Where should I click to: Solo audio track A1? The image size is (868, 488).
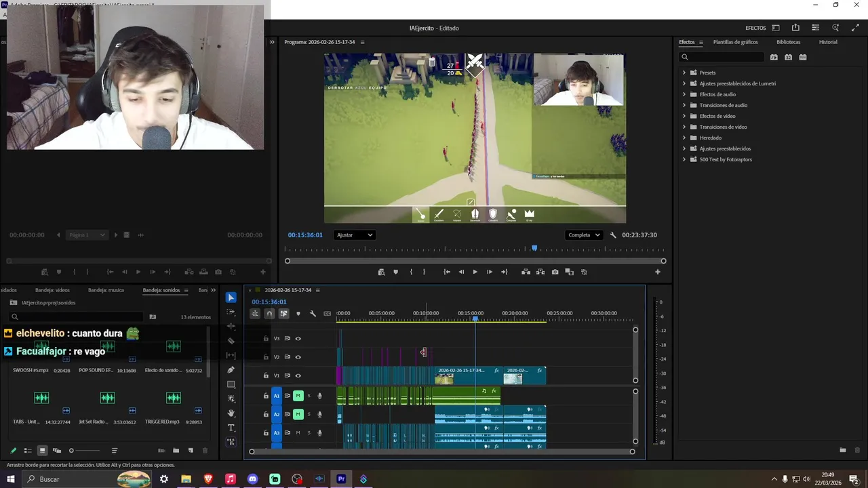309,396
